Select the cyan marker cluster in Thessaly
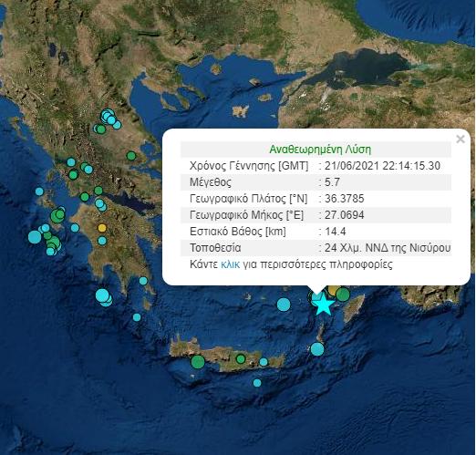Image resolution: width=476 pixels, height=455 pixels. tap(109, 117)
